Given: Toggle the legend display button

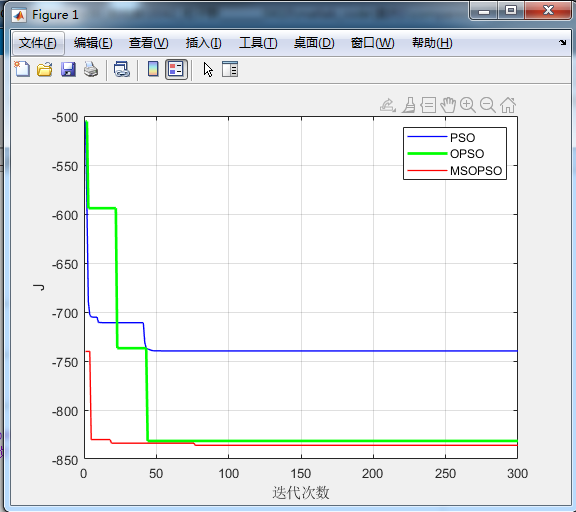Looking at the screenshot, I should [176, 69].
